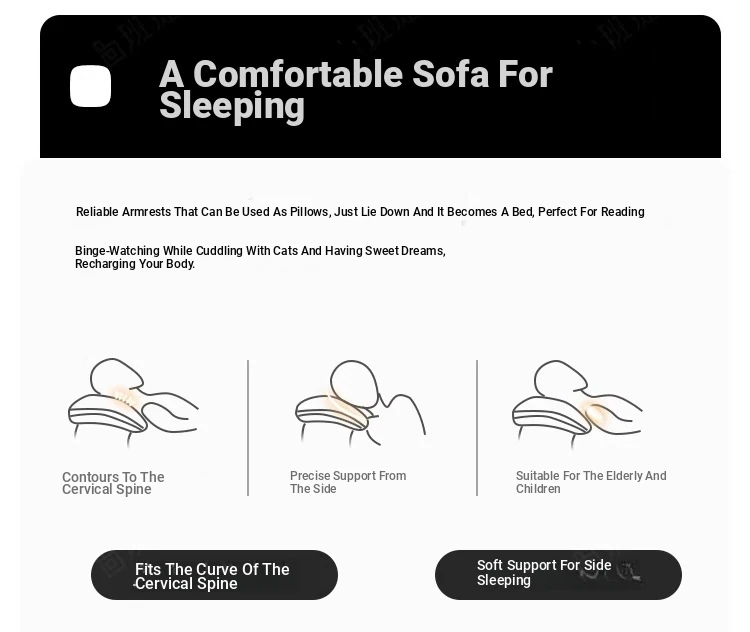The width and height of the screenshot is (750, 632).
Task: Click the "Precise Support From The Side" caption
Action: (348, 482)
